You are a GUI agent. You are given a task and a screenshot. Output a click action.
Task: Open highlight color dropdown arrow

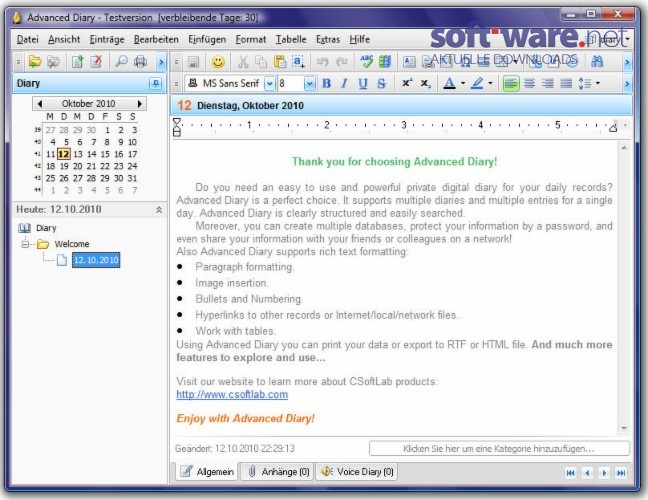(491, 83)
